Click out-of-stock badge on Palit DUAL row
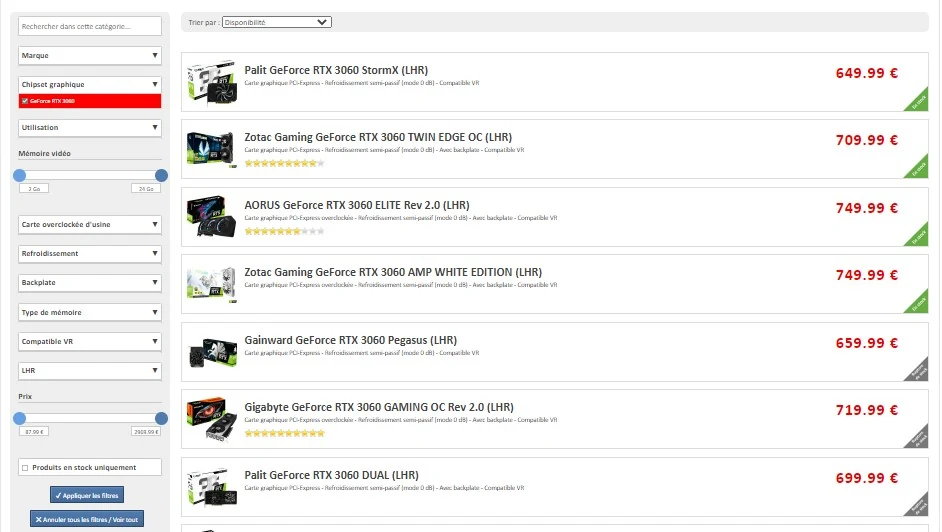 [919, 507]
